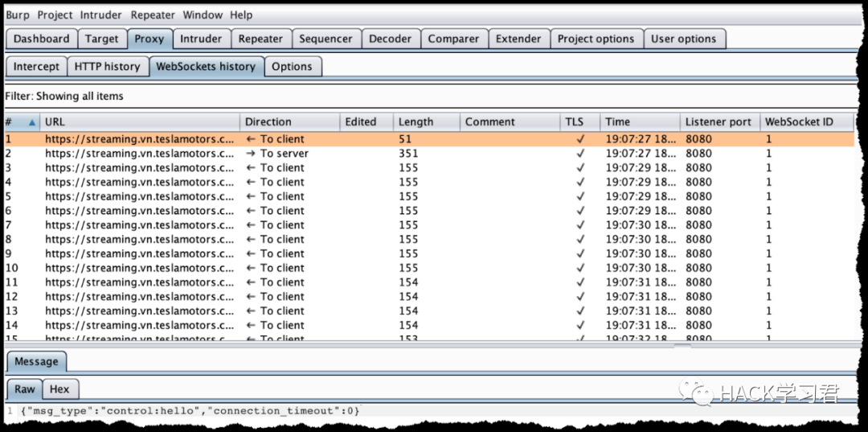
Task: Switch to the Intruder tool tab
Action: pyautogui.click(x=201, y=39)
